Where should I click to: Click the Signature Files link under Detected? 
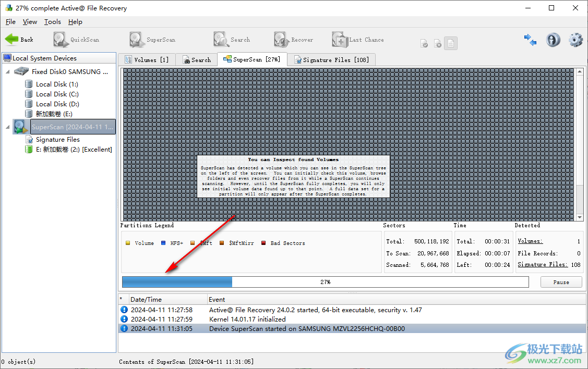coord(542,265)
